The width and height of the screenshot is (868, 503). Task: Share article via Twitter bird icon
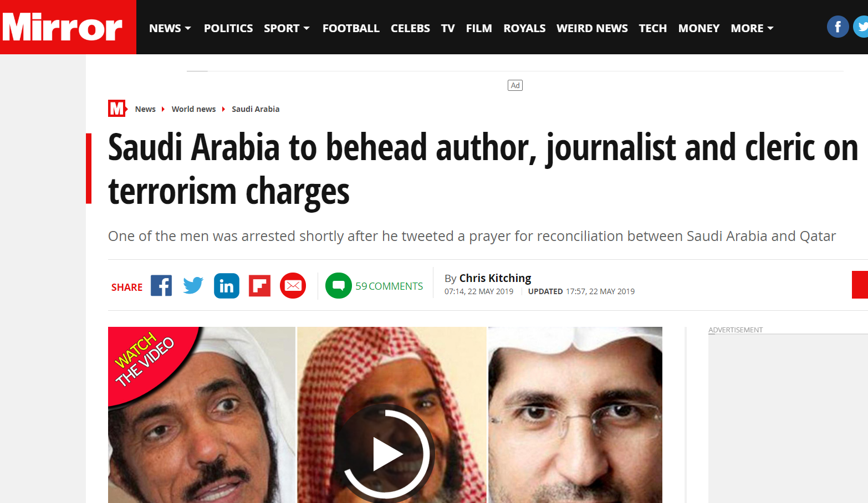point(193,286)
